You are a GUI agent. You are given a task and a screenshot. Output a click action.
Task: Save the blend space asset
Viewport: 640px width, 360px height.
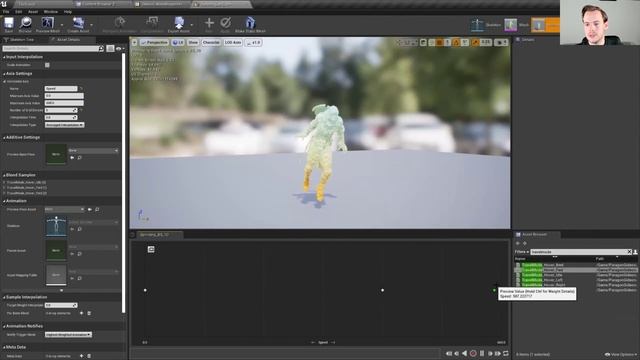tap(9, 24)
